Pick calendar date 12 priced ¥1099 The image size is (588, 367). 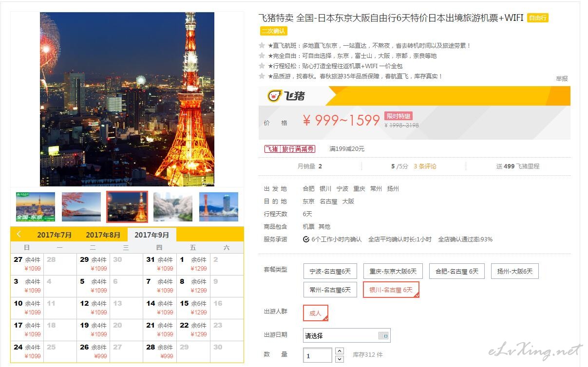pyautogui.click(x=94, y=308)
